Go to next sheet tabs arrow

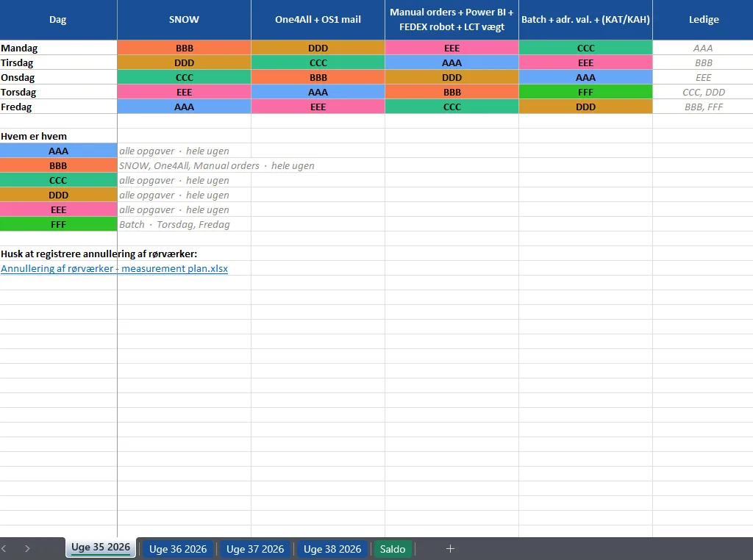pyautogui.click(x=27, y=548)
